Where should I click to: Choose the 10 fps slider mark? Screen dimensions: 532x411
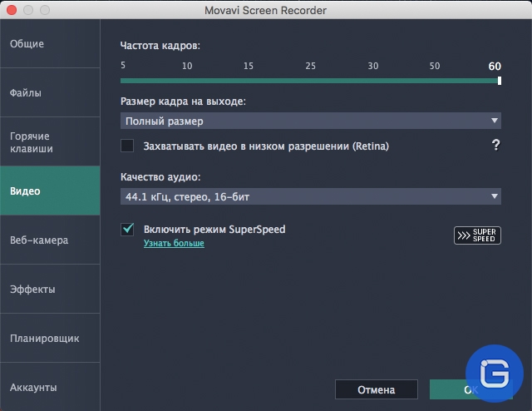(187, 66)
